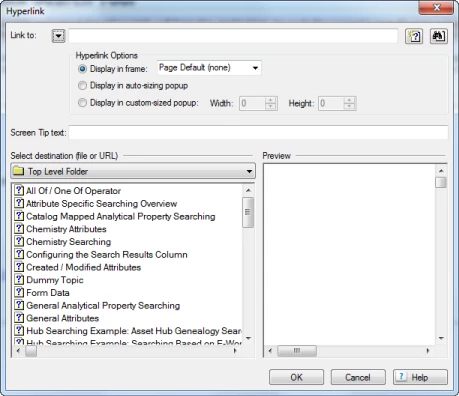459x396 pixels.
Task: Decrease Width with the down stepper arrow
Action: coord(271,106)
